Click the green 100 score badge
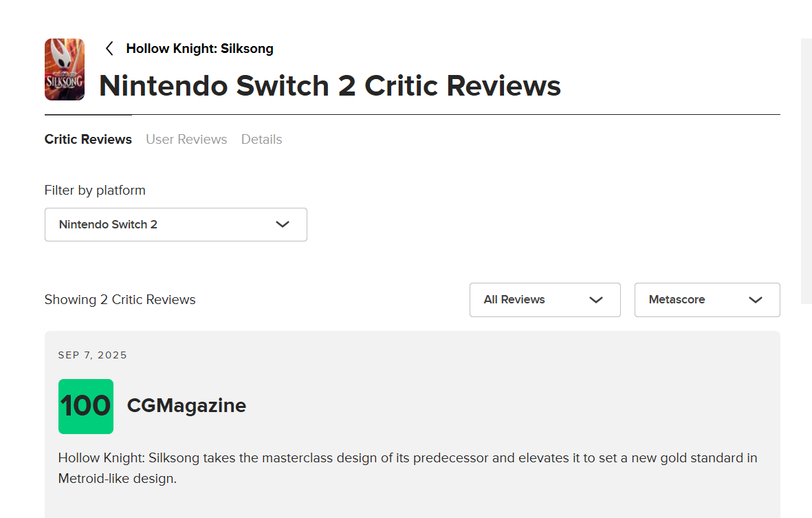 [86, 407]
